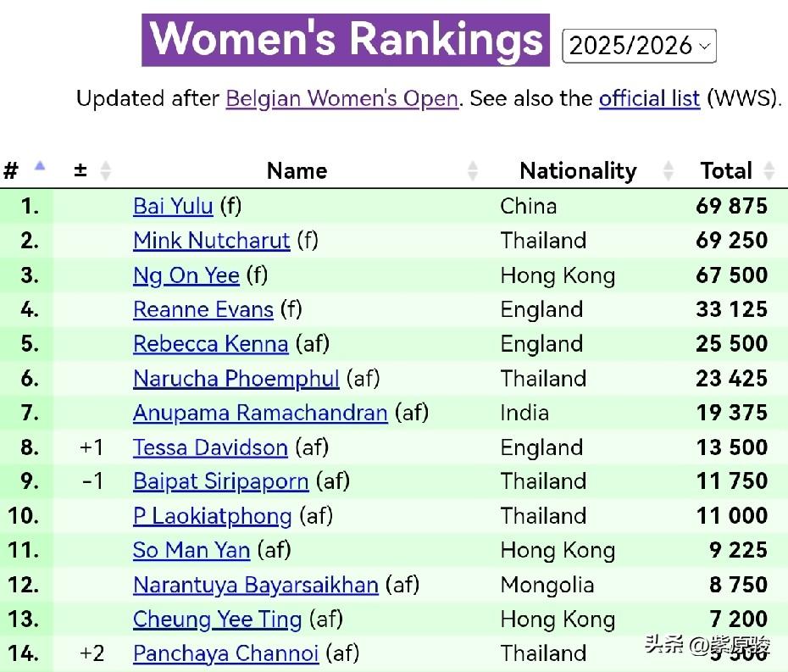Open the 2025/2026 season dropdown
The height and width of the screenshot is (672, 788).
[639, 45]
